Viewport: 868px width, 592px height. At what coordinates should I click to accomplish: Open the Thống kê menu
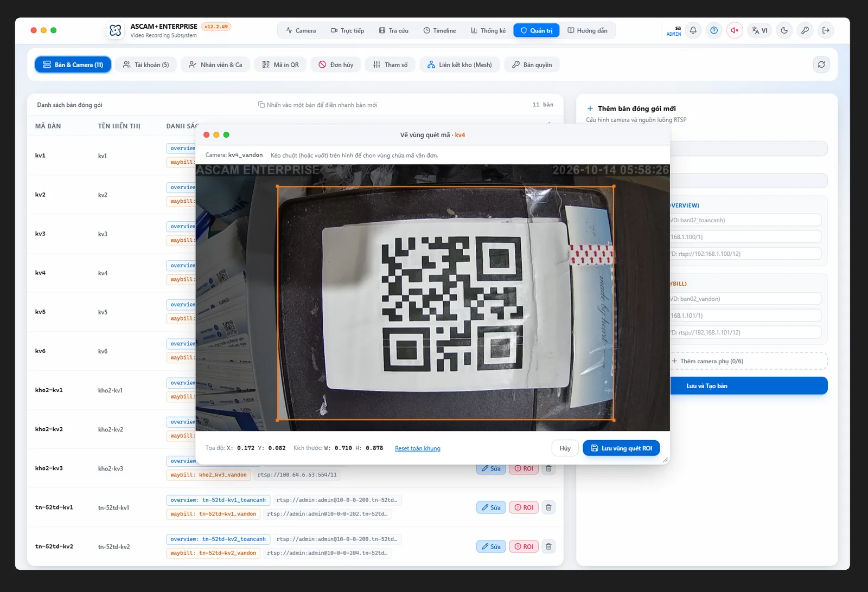coord(488,30)
